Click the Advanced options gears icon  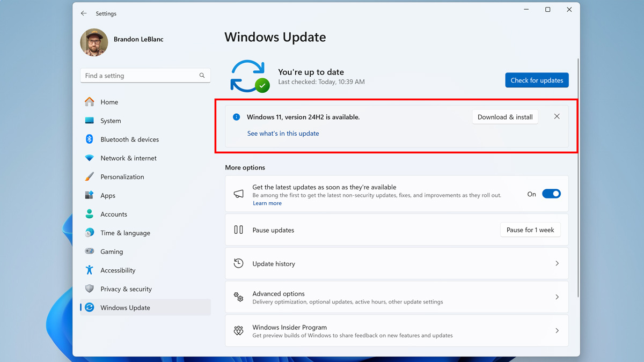pos(239,297)
